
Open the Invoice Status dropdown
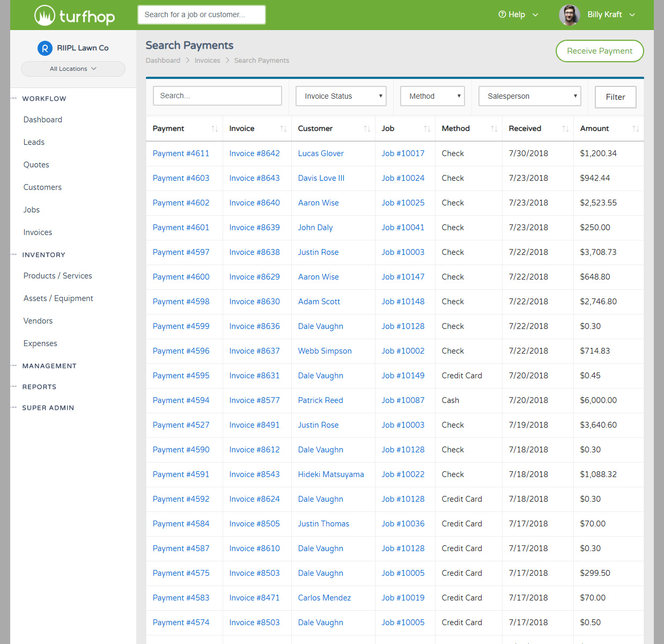(341, 96)
